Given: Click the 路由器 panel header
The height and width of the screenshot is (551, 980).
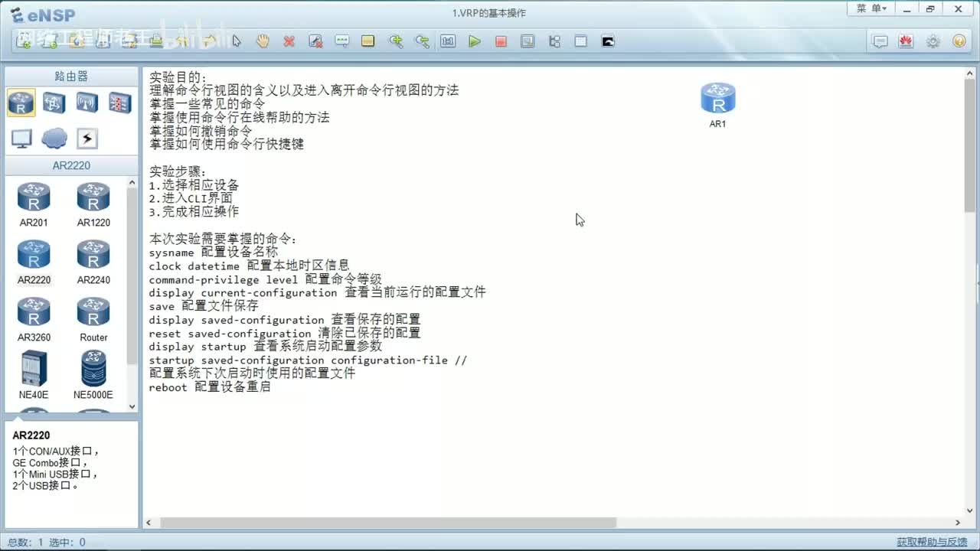Looking at the screenshot, I should coord(71,77).
